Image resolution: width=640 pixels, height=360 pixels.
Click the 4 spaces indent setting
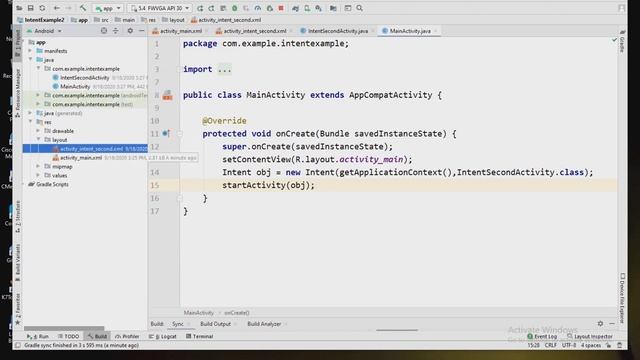[591, 345]
